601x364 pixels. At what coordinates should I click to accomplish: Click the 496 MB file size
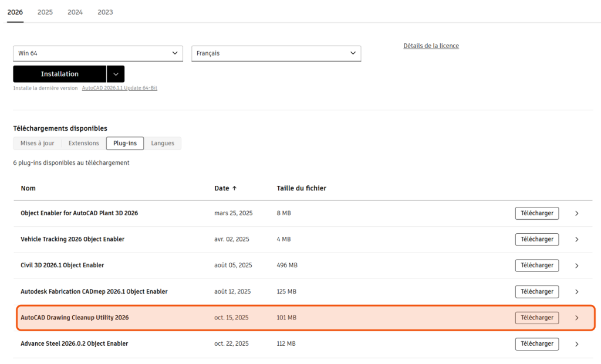point(287,266)
